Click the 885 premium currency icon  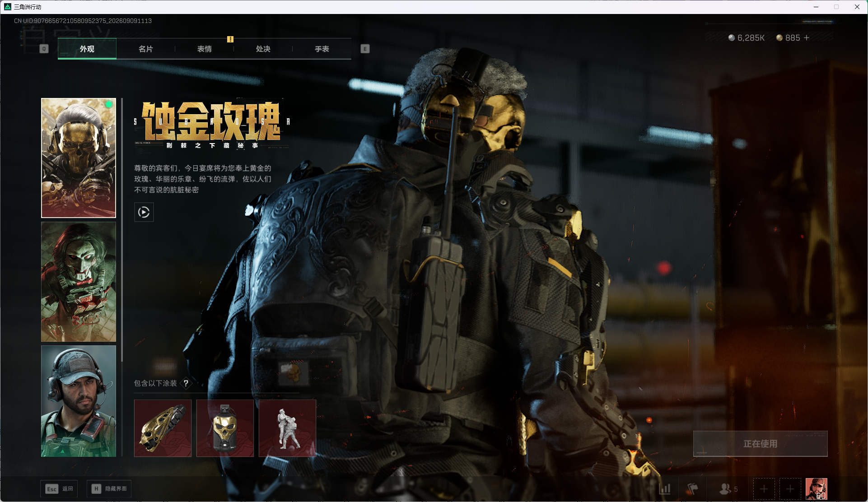coord(779,38)
